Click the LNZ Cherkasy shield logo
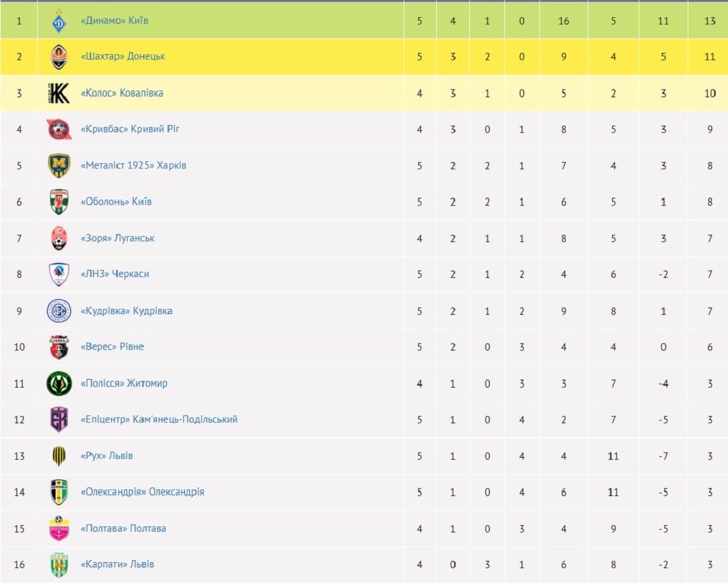This screenshot has width=728, height=584. (x=59, y=274)
